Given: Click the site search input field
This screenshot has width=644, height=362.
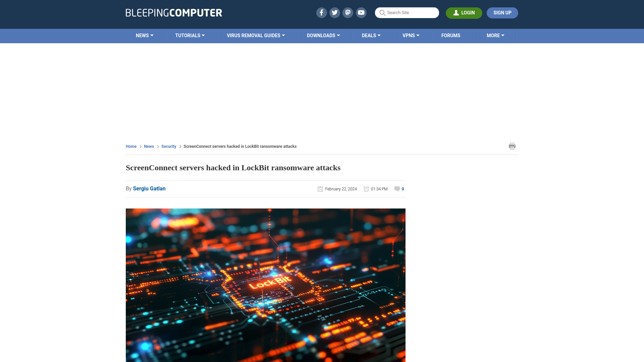Looking at the screenshot, I should point(407,12).
